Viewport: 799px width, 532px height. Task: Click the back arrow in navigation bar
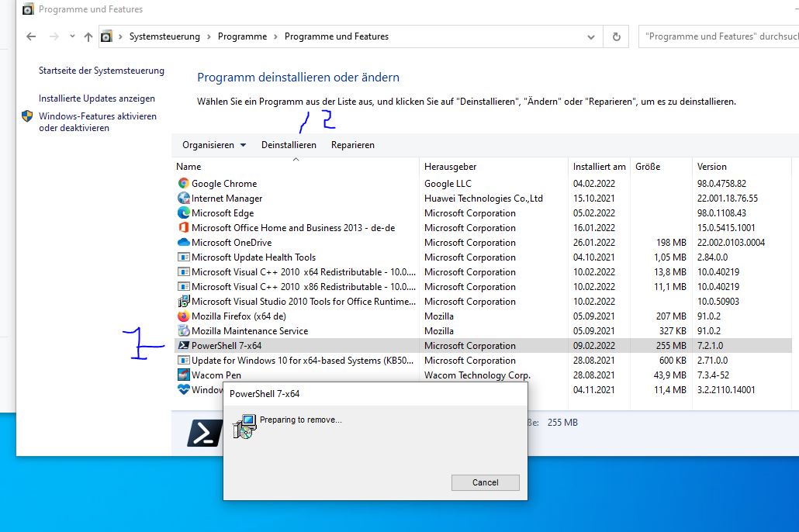[31, 36]
